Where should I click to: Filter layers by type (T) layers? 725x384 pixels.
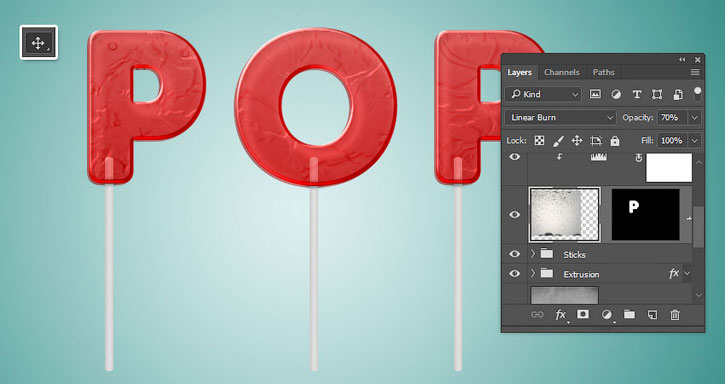637,94
